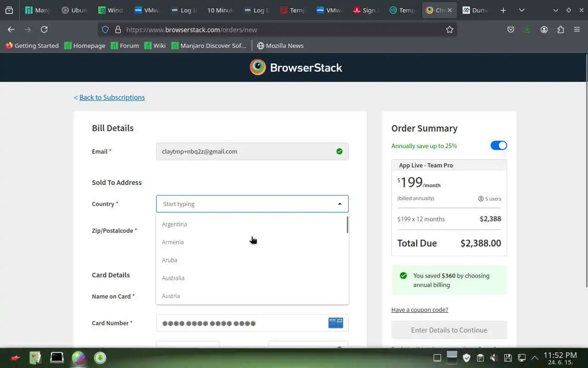The width and height of the screenshot is (588, 368).
Task: Switch to the Manjaro browser tab
Action: (x=38, y=10)
